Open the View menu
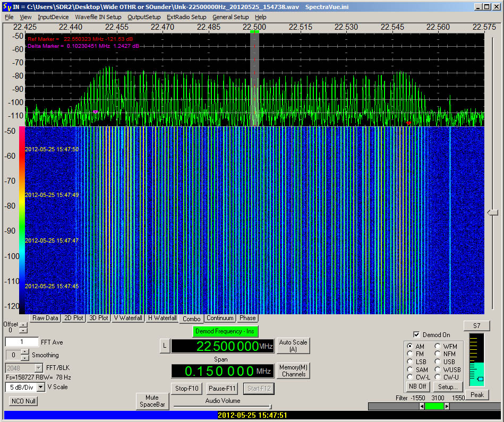 (25, 17)
